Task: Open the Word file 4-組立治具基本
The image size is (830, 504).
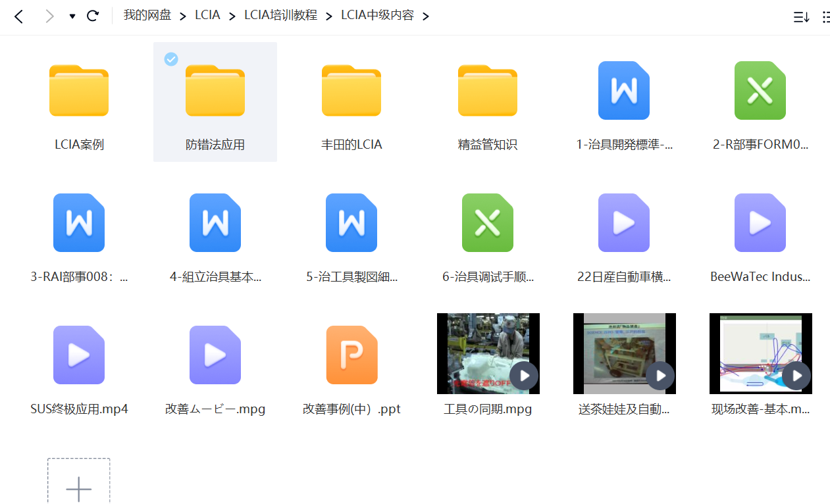Action: (215, 222)
